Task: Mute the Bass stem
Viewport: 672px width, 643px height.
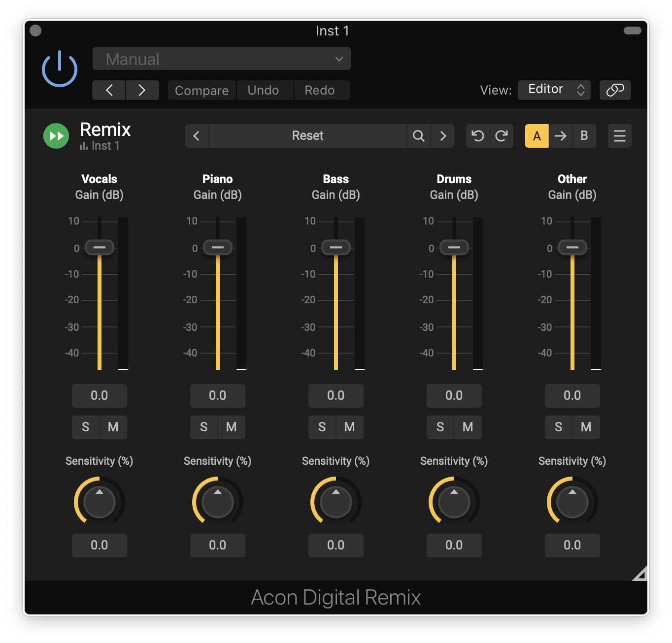Action: tap(350, 427)
